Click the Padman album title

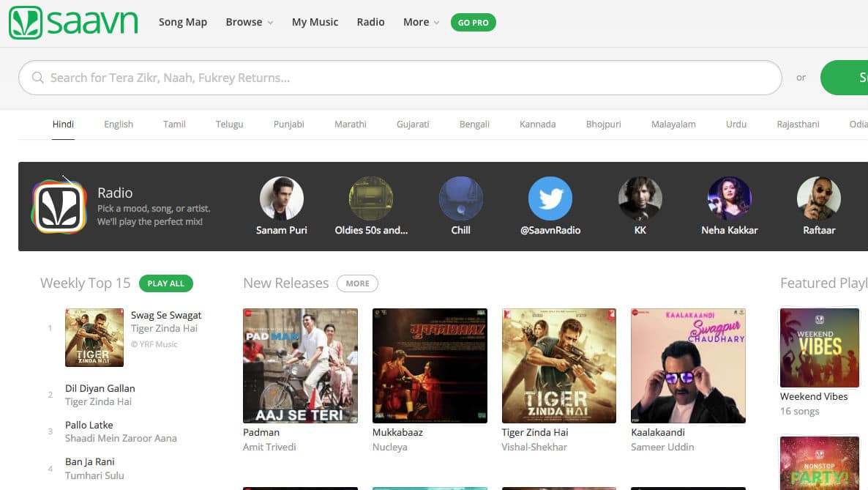coord(261,432)
